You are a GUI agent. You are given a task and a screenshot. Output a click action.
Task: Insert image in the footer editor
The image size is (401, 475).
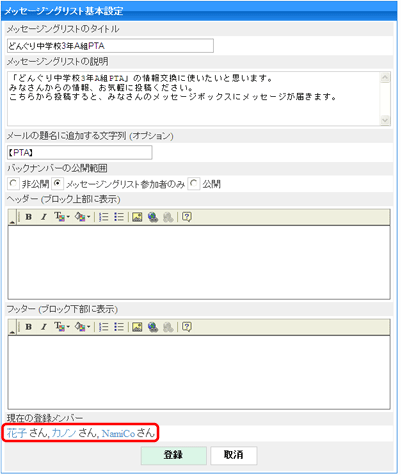(x=137, y=327)
